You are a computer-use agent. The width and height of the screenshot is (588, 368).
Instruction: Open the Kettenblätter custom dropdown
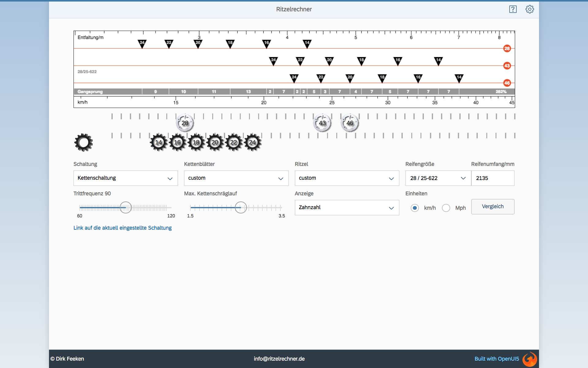tap(236, 178)
